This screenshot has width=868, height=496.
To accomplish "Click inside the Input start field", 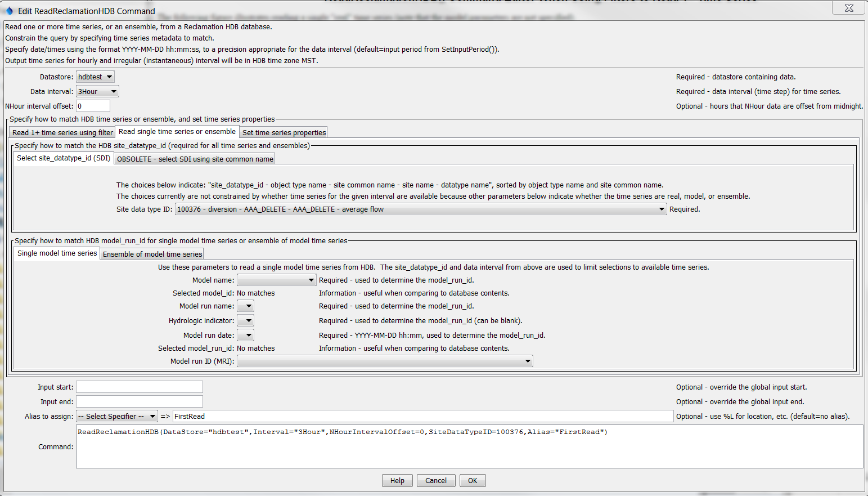I will pyautogui.click(x=139, y=387).
